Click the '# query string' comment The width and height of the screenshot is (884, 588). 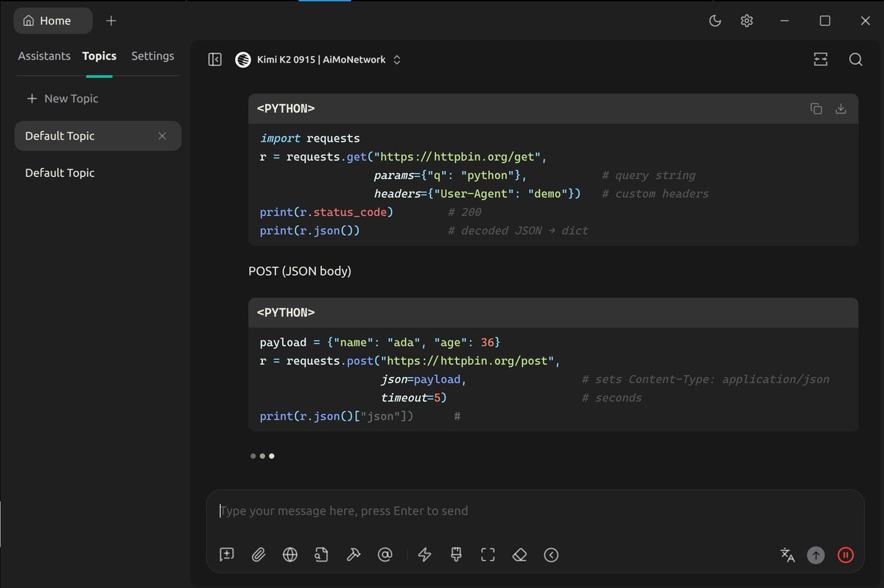(x=648, y=175)
